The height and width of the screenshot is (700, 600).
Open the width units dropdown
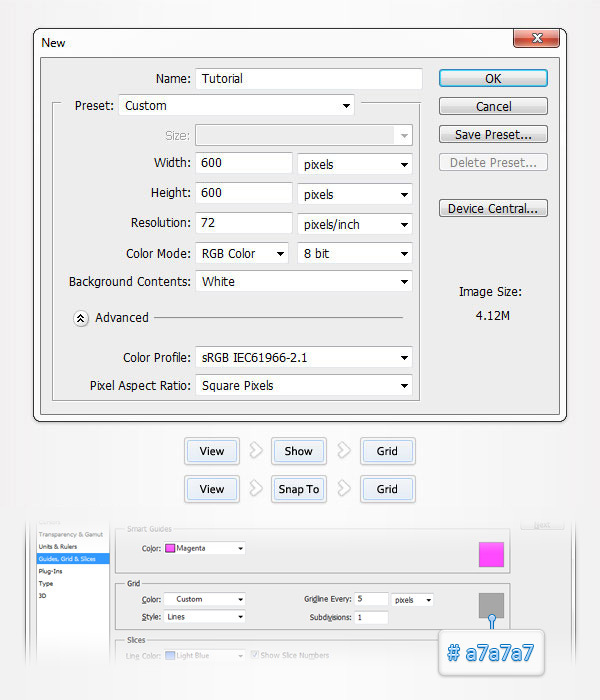[x=355, y=164]
